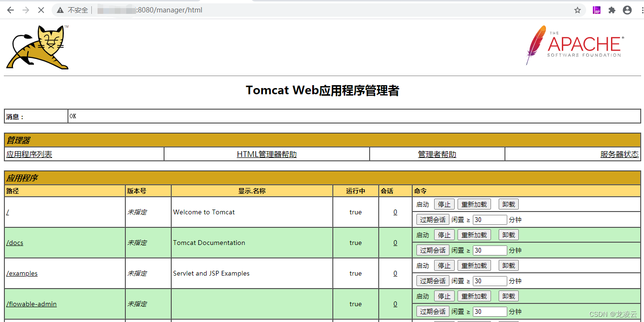Screen dimensions: 644x322
Task: Click the 启动 label in the /flowable-admin row
Action: point(423,296)
